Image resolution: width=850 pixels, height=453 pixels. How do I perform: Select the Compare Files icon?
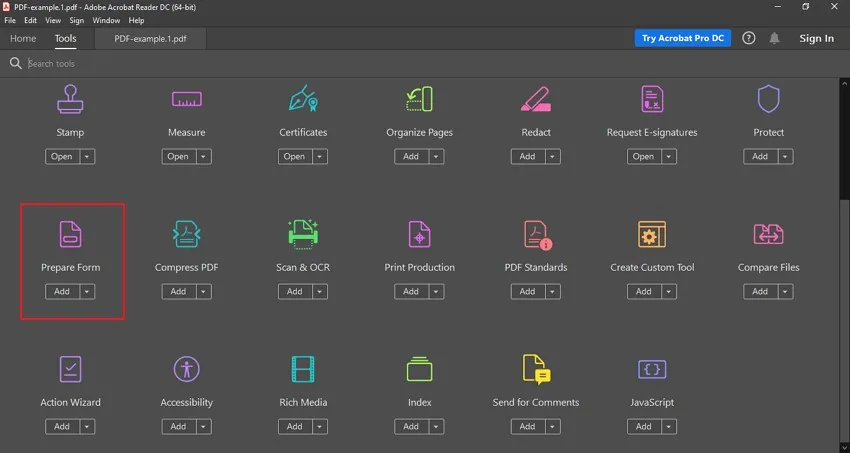(x=768, y=234)
